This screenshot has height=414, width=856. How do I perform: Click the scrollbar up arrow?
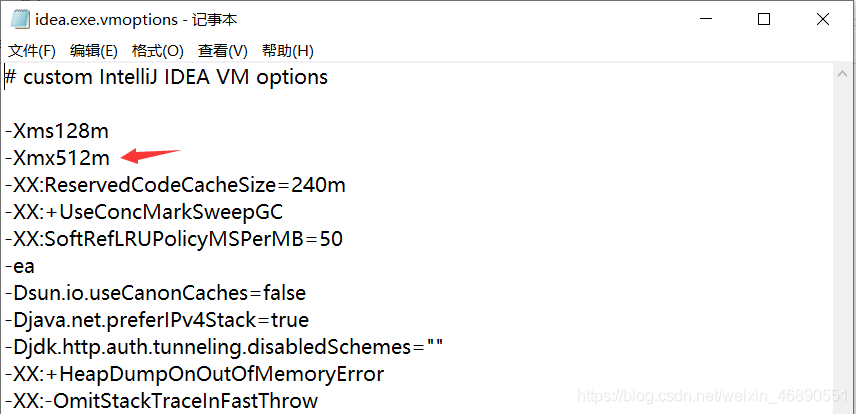pos(843,74)
